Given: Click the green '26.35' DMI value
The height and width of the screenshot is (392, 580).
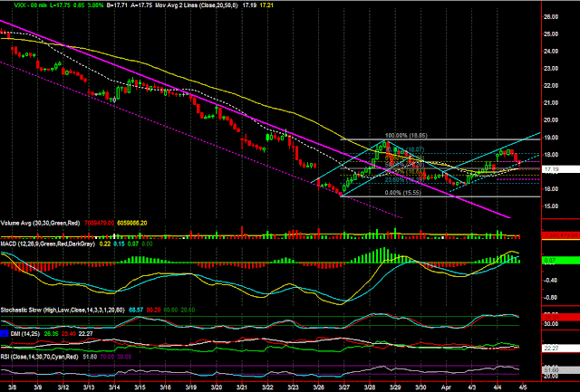Looking at the screenshot, I should pos(51,334).
